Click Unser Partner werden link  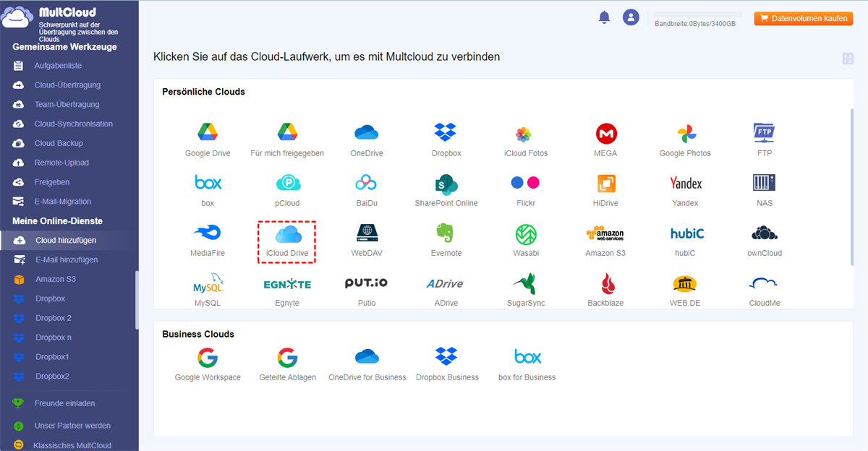[x=72, y=426]
